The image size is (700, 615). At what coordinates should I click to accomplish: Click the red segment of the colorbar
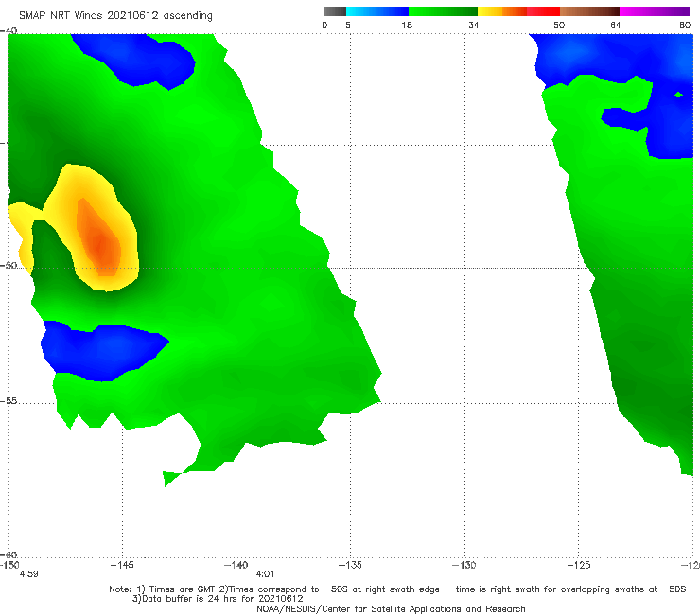(543, 11)
